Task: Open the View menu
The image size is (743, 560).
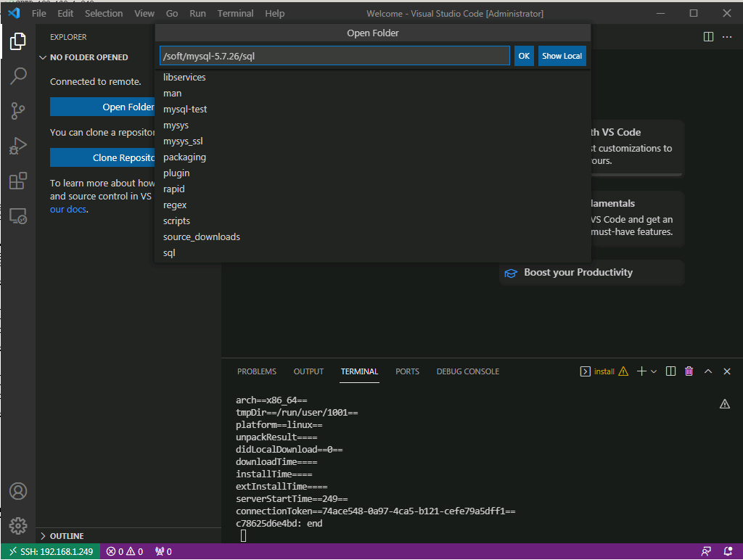Action: [144, 13]
